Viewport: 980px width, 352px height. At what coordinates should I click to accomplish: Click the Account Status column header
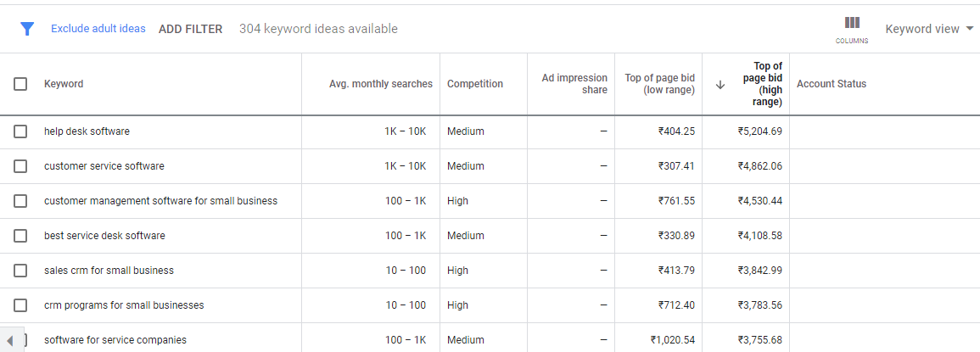[x=832, y=84]
